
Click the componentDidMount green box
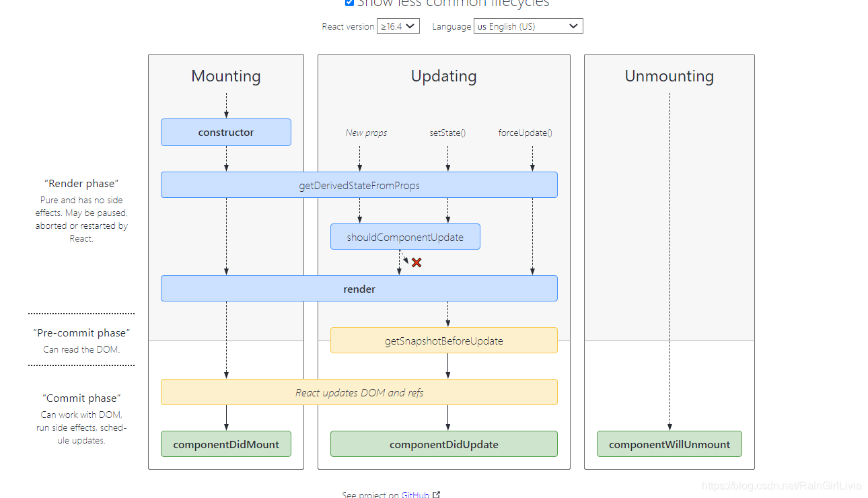226,444
